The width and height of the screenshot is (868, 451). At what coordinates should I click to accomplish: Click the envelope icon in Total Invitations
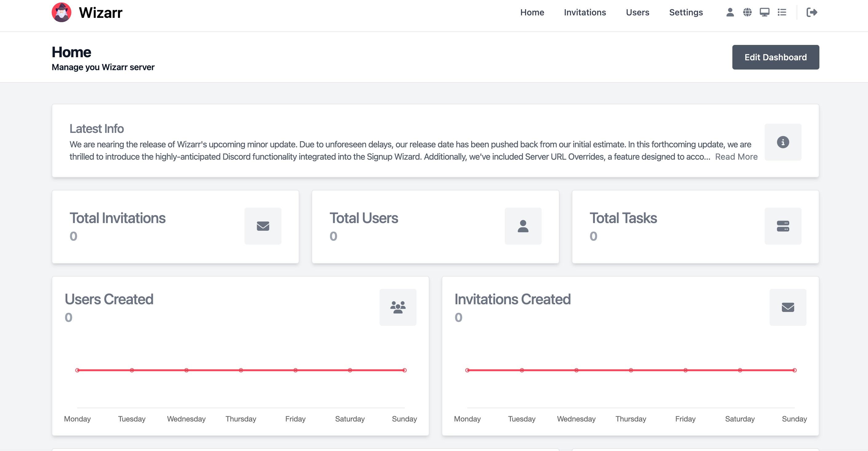pyautogui.click(x=263, y=226)
